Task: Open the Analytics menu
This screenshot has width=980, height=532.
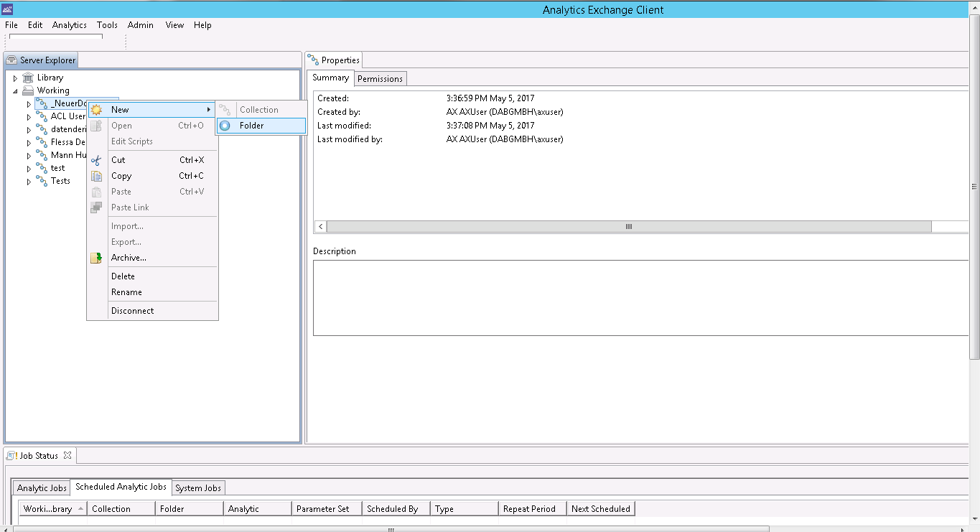Action: 70,25
